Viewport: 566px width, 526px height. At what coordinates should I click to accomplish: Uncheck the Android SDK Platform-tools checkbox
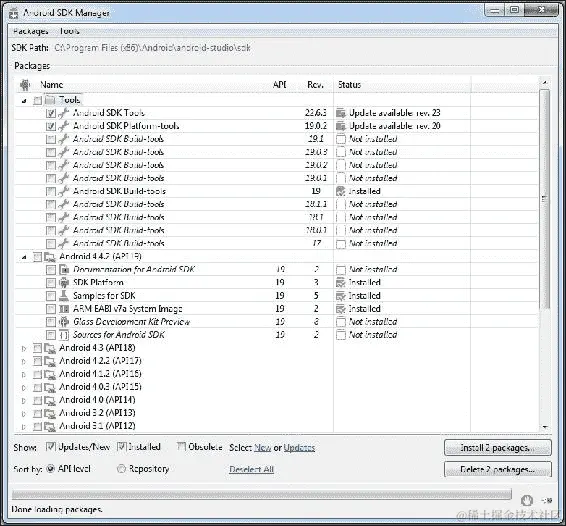[51, 126]
